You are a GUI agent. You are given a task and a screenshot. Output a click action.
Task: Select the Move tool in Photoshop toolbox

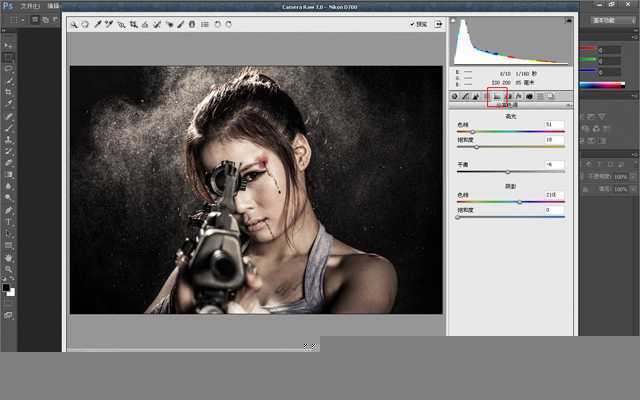pyautogui.click(x=8, y=45)
